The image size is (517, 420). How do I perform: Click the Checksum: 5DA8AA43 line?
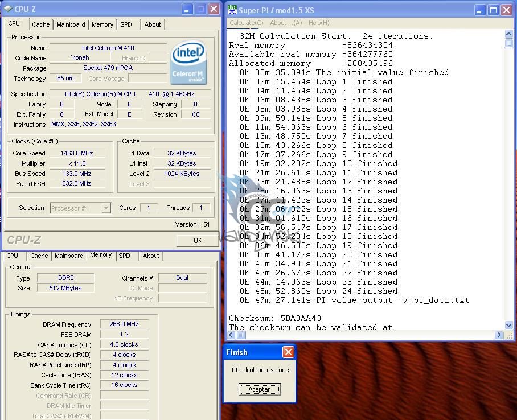(x=275, y=319)
